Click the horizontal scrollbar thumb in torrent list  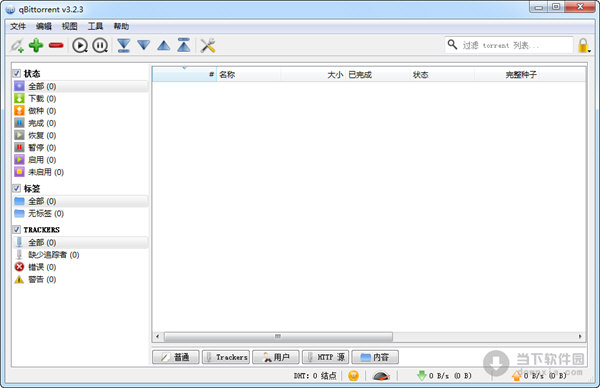pyautogui.click(x=278, y=337)
